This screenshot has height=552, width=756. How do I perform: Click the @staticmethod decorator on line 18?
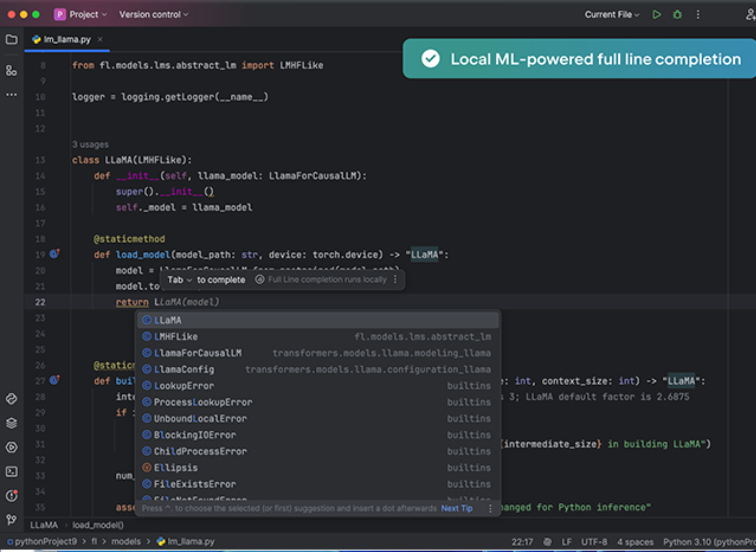tap(129, 239)
